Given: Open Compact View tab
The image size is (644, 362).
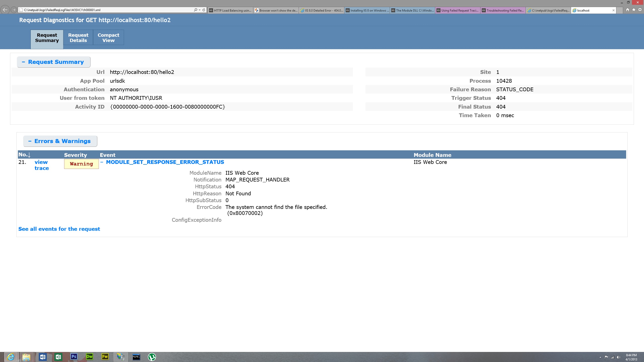Looking at the screenshot, I should coord(108,37).
